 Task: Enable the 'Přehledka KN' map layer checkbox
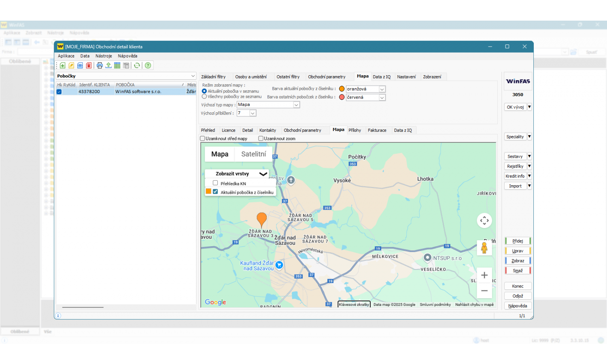[215, 183]
